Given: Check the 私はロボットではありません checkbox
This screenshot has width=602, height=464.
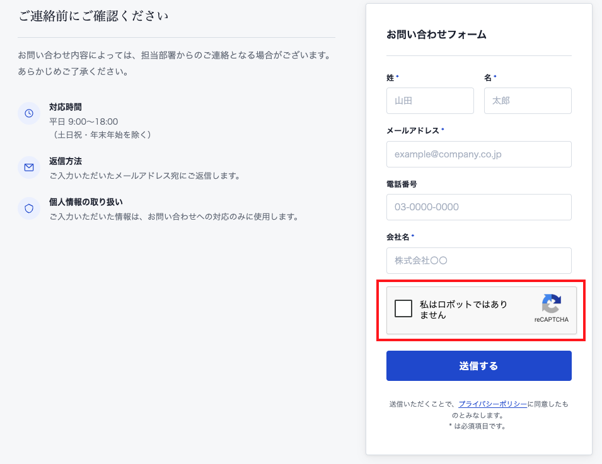Looking at the screenshot, I should tap(403, 309).
